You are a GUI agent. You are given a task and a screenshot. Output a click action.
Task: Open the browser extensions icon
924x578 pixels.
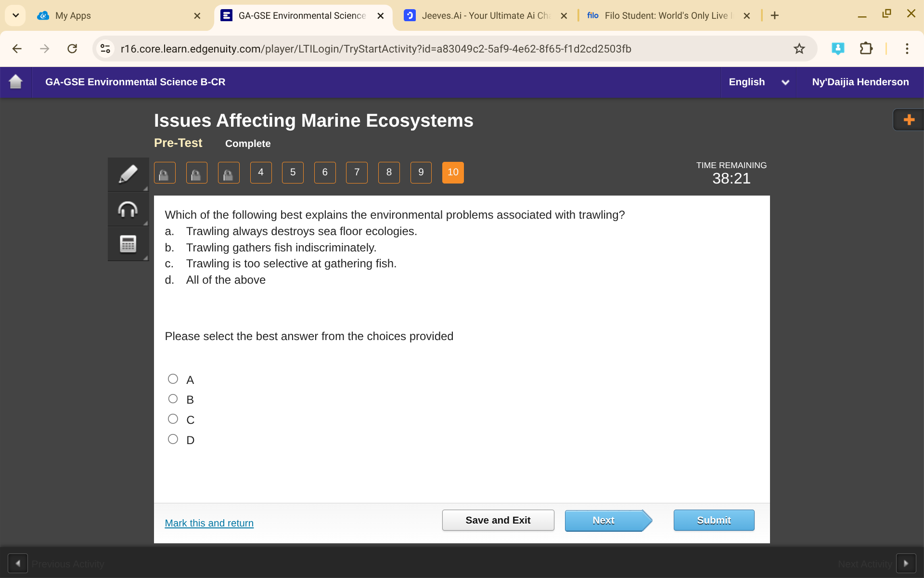(x=866, y=48)
